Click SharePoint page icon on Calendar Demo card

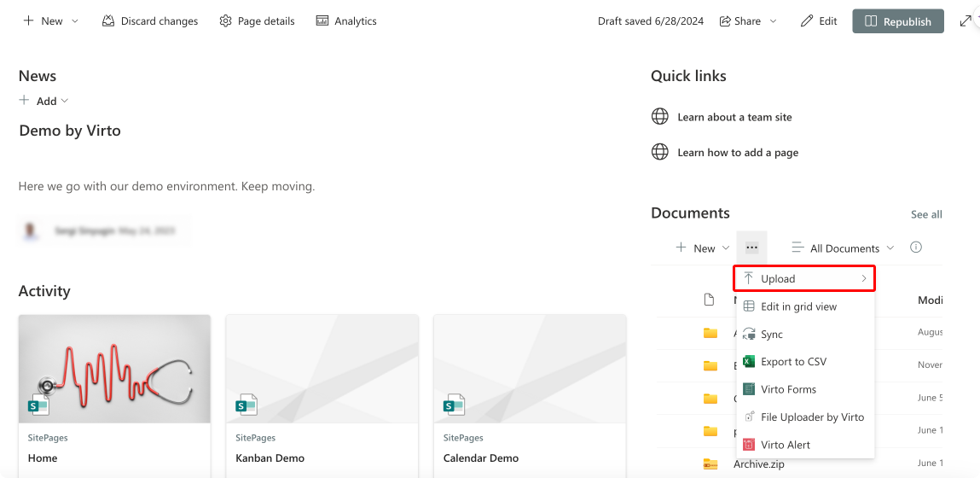[x=454, y=405]
